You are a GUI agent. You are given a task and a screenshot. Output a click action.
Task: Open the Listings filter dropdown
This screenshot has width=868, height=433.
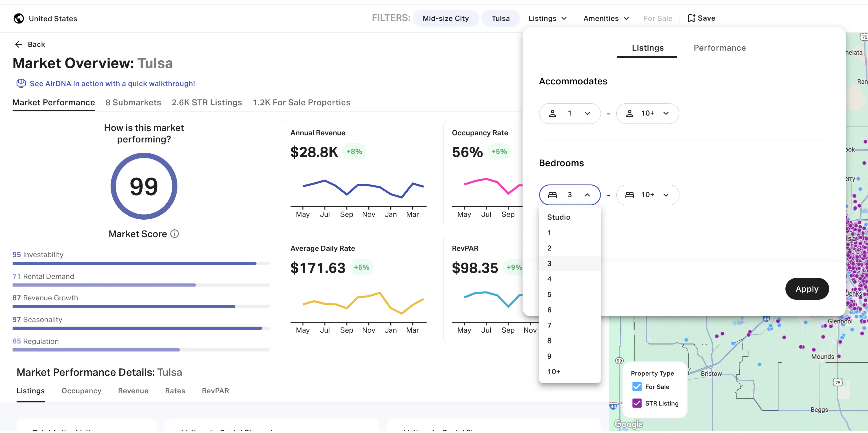[547, 19]
